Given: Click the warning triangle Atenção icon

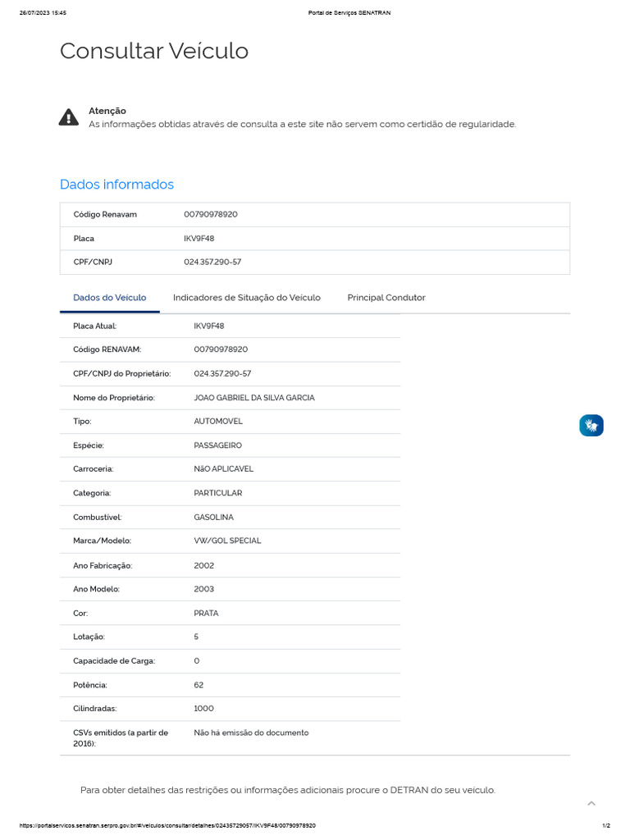Looking at the screenshot, I should (x=69, y=117).
